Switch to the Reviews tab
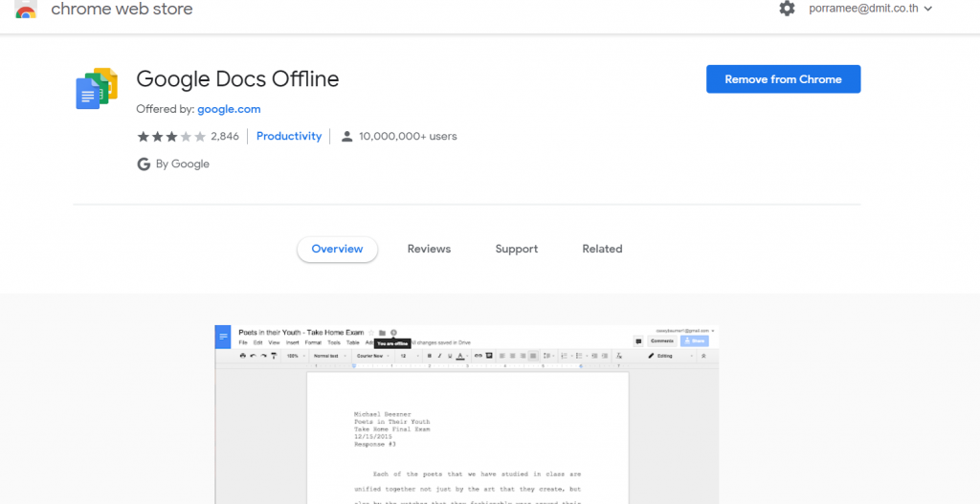Image resolution: width=980 pixels, height=504 pixels. coord(430,250)
